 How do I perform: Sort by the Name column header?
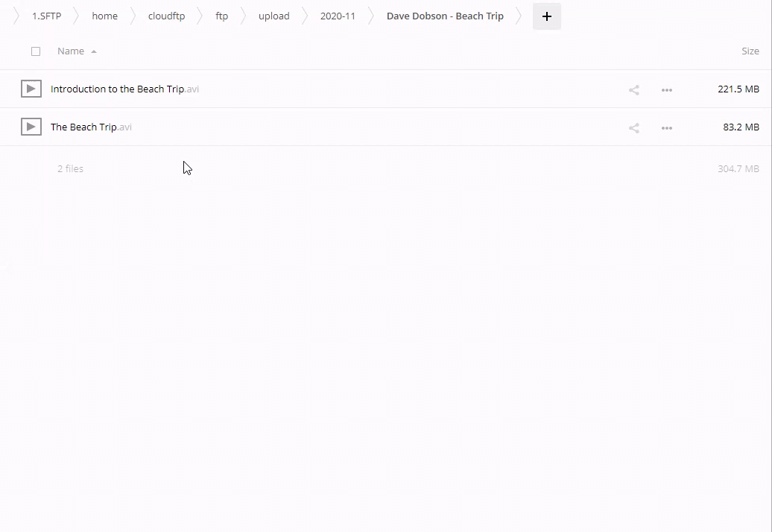pyautogui.click(x=71, y=51)
